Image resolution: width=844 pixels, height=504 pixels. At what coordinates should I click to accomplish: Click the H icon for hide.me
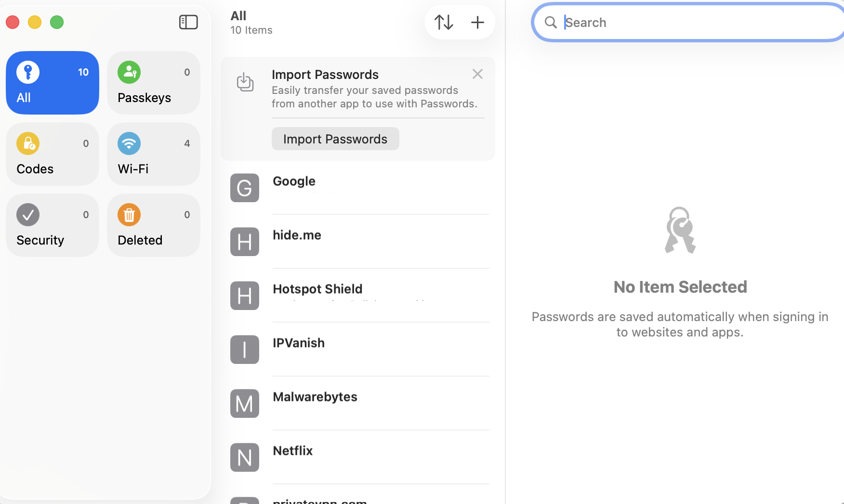pos(245,242)
